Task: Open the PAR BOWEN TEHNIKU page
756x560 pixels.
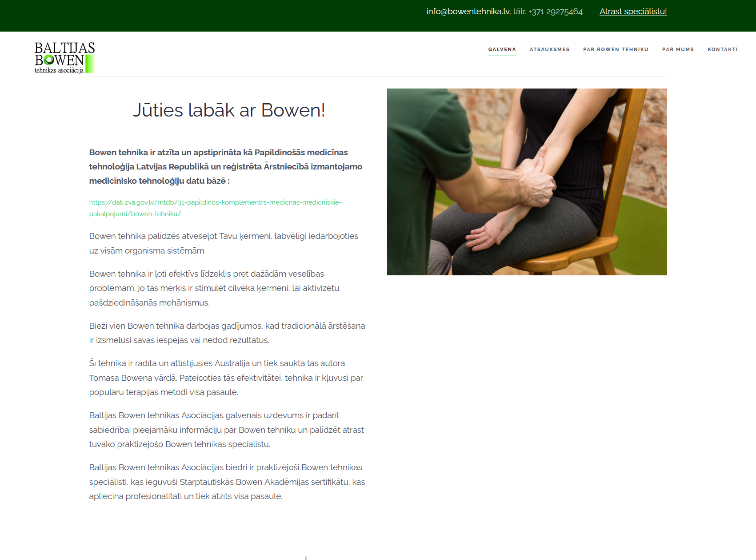Action: [x=616, y=49]
